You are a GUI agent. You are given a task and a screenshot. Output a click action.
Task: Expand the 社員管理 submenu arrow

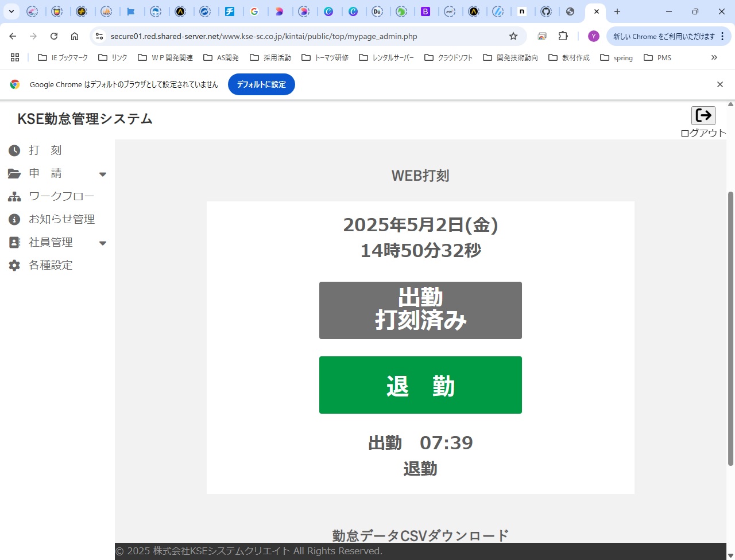pyautogui.click(x=103, y=243)
